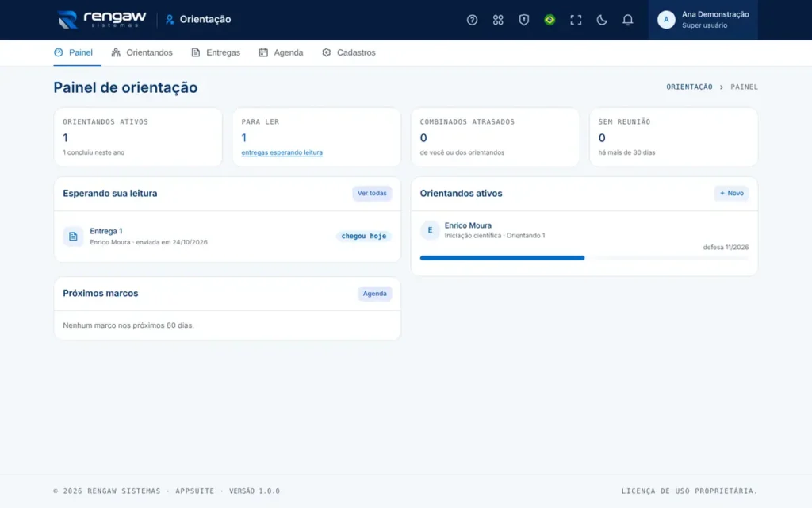
Task: Click the Agenda tab calendar icon
Action: pyautogui.click(x=263, y=52)
